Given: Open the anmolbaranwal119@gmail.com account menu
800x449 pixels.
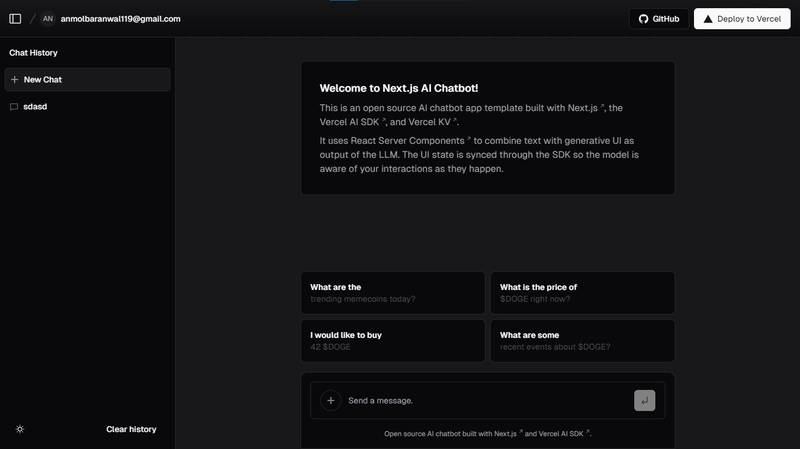Looking at the screenshot, I should pos(120,19).
